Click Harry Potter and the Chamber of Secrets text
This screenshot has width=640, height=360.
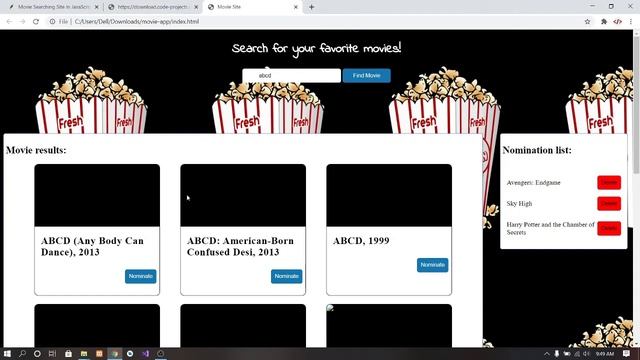click(x=550, y=228)
